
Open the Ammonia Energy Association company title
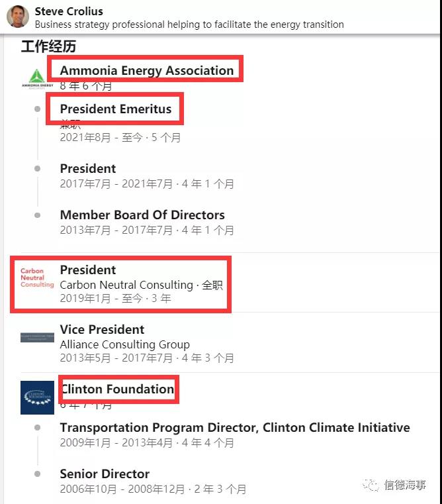tap(146, 70)
